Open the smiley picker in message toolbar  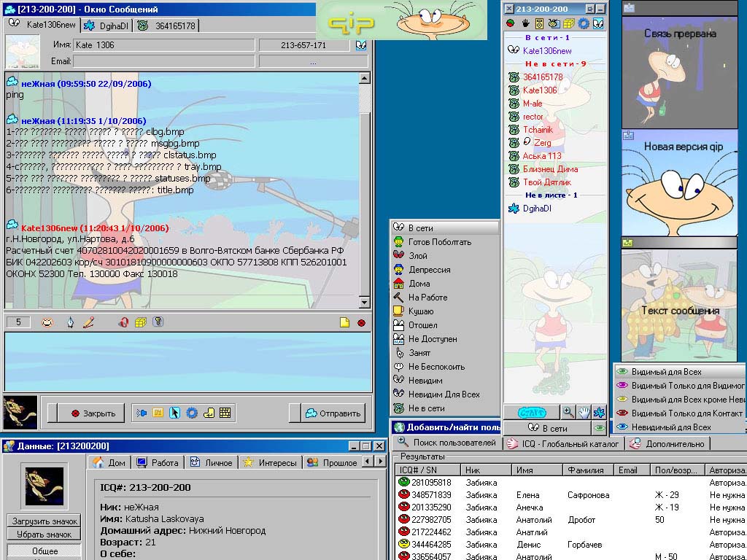coord(47,322)
